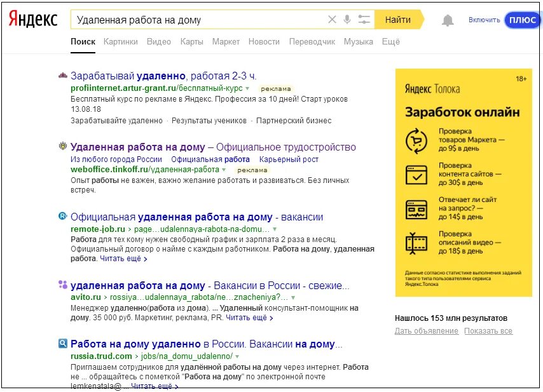Click remote-job.ru green URL
This screenshot has height=392, width=543.
170,229
